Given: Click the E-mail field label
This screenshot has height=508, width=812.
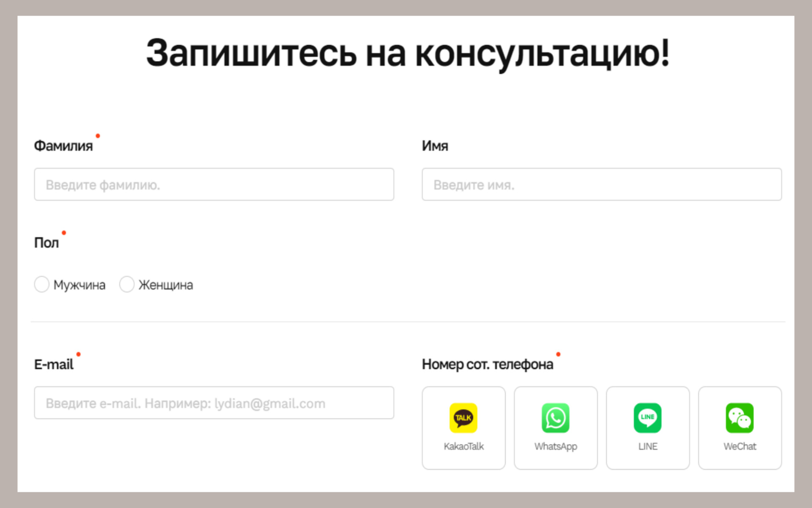Looking at the screenshot, I should [54, 364].
